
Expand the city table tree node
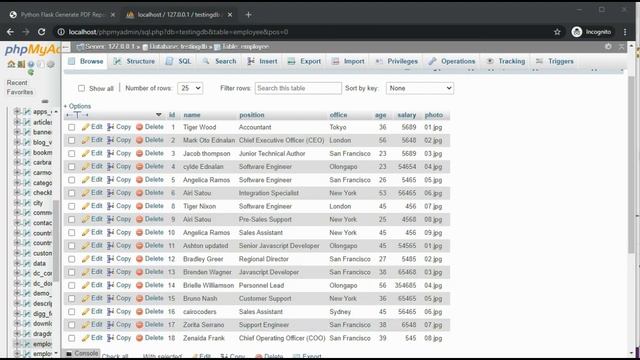tap(17, 203)
